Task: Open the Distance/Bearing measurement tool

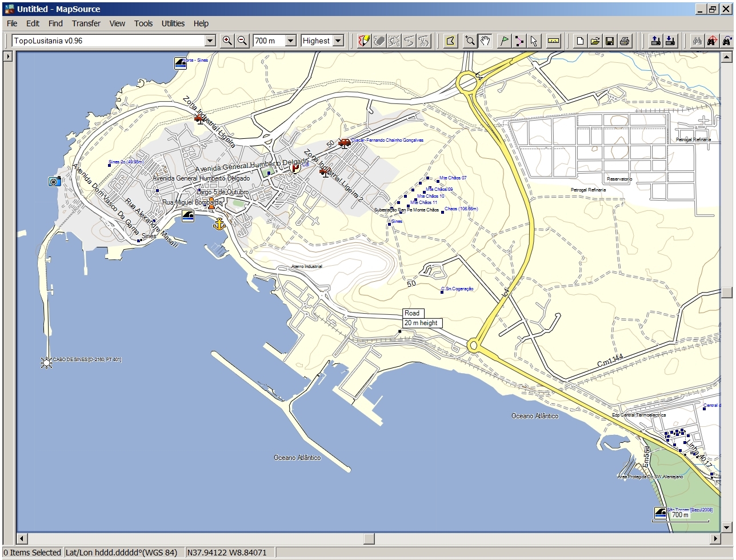Action: [552, 41]
